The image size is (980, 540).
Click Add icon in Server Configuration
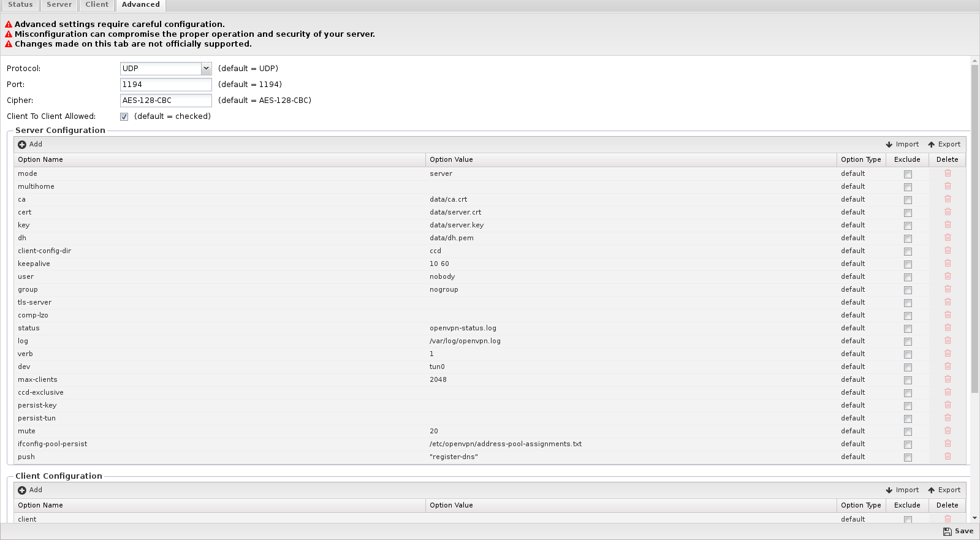pyautogui.click(x=22, y=145)
